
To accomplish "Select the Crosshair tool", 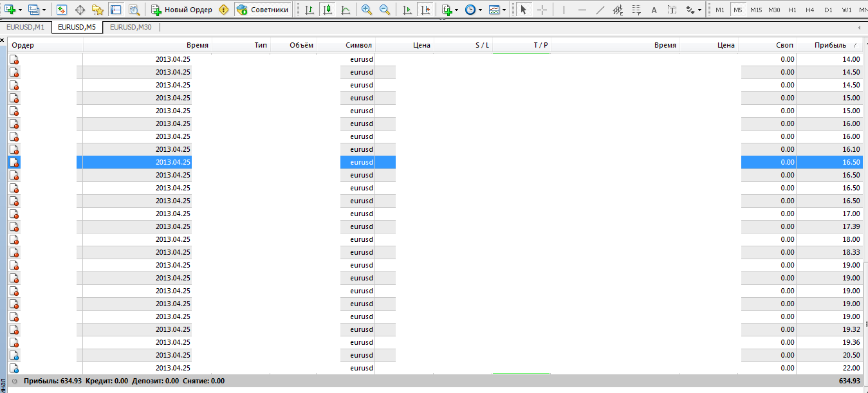I will pyautogui.click(x=542, y=10).
